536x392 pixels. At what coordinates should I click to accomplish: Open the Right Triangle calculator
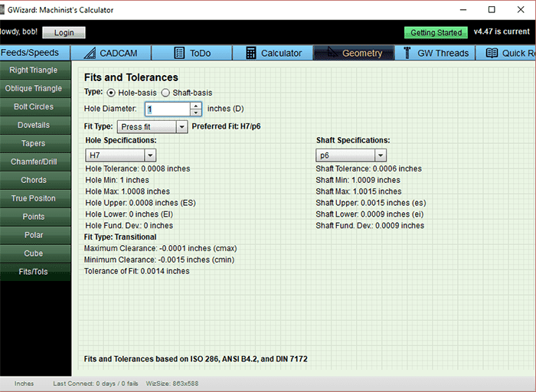35,70
